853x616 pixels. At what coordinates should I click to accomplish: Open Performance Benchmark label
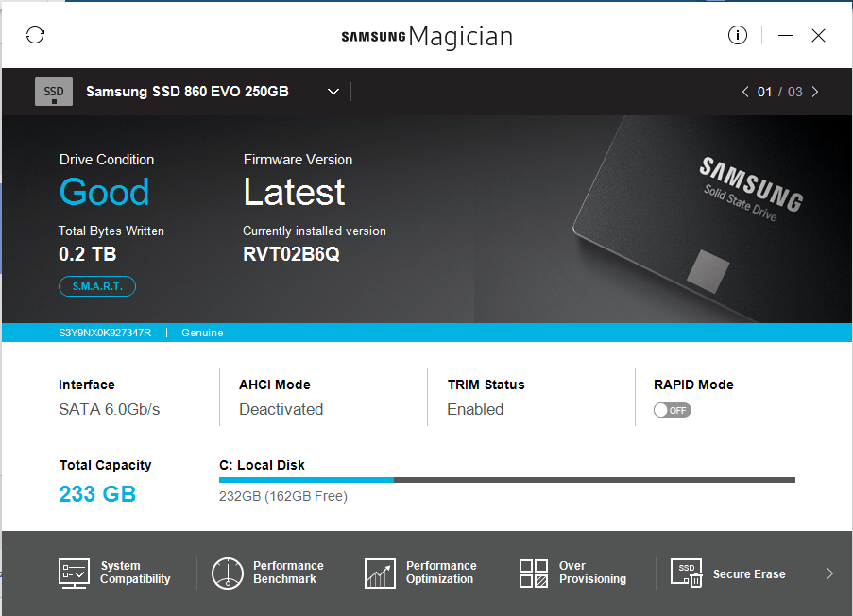(288, 573)
